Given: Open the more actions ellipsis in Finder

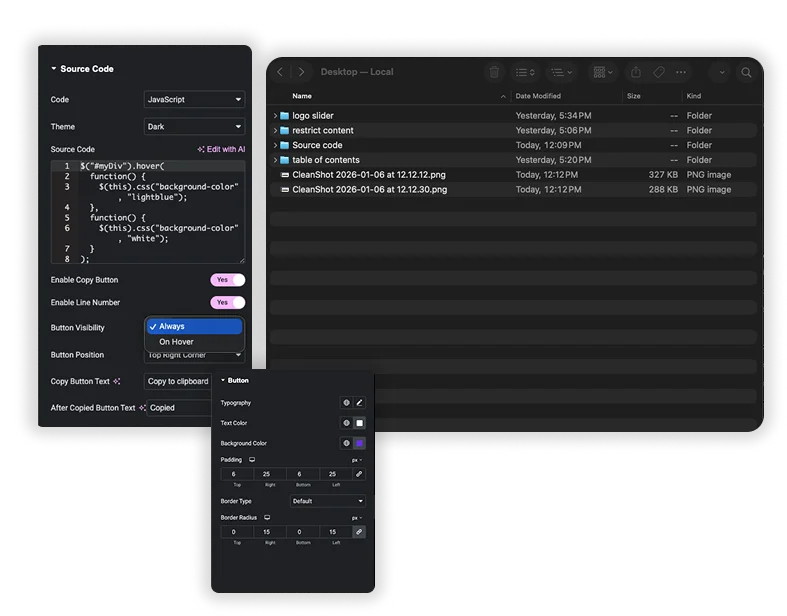Looking at the screenshot, I should click(681, 72).
